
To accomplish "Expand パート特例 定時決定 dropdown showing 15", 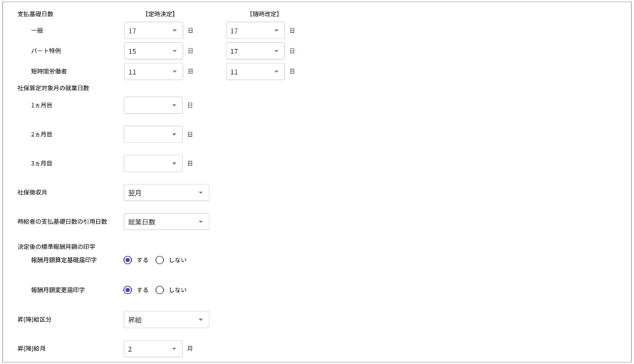I will point(153,51).
